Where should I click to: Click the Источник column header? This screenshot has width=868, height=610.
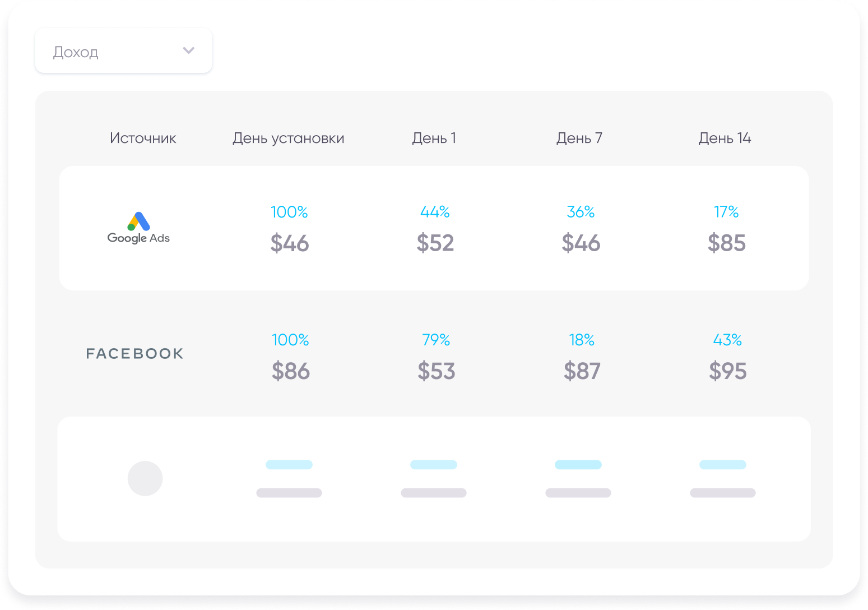point(143,138)
